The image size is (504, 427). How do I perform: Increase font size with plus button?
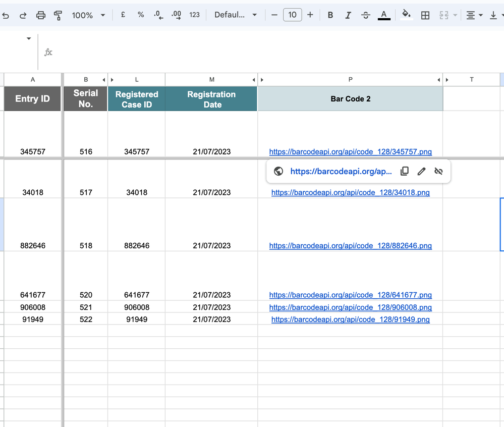310,15
